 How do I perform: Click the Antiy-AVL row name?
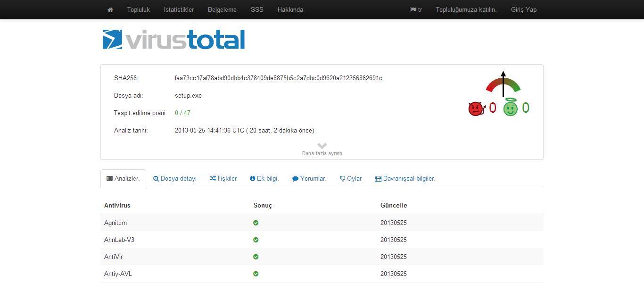point(118,274)
